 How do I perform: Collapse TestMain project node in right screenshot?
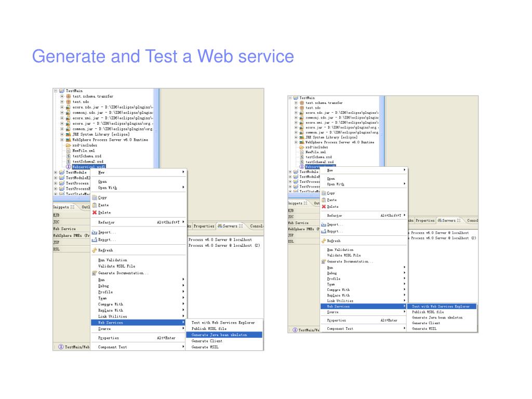pyautogui.click(x=290, y=98)
